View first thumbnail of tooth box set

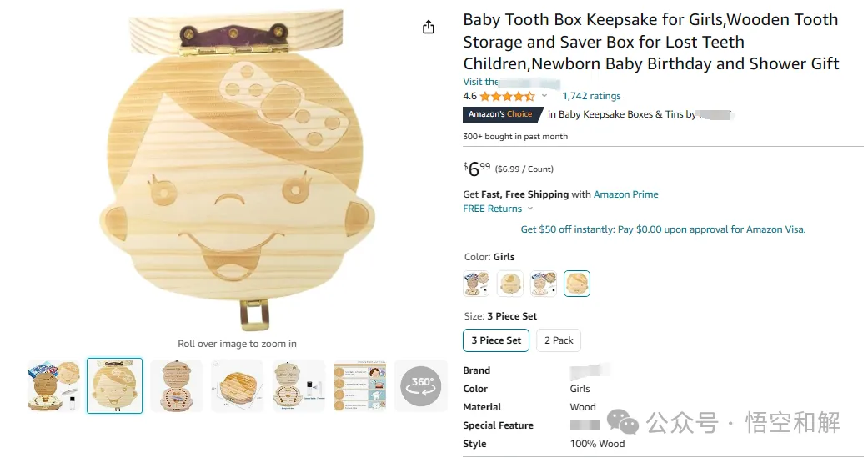coord(53,386)
